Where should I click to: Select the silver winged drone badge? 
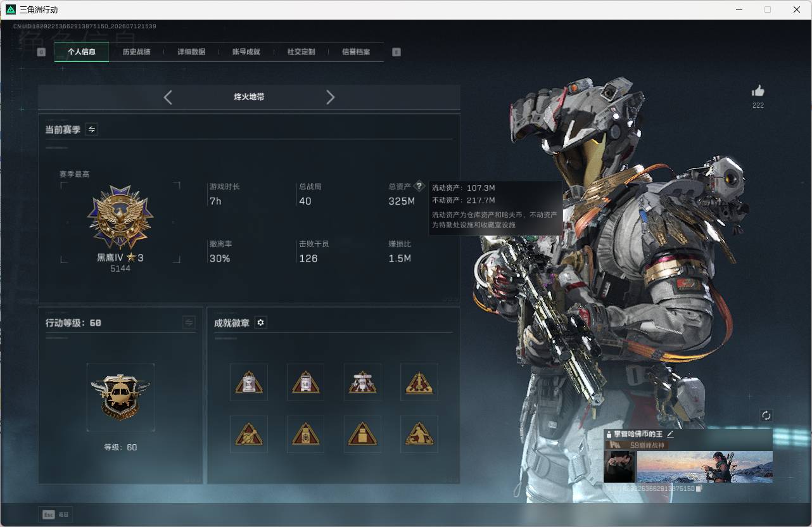pyautogui.click(x=362, y=382)
